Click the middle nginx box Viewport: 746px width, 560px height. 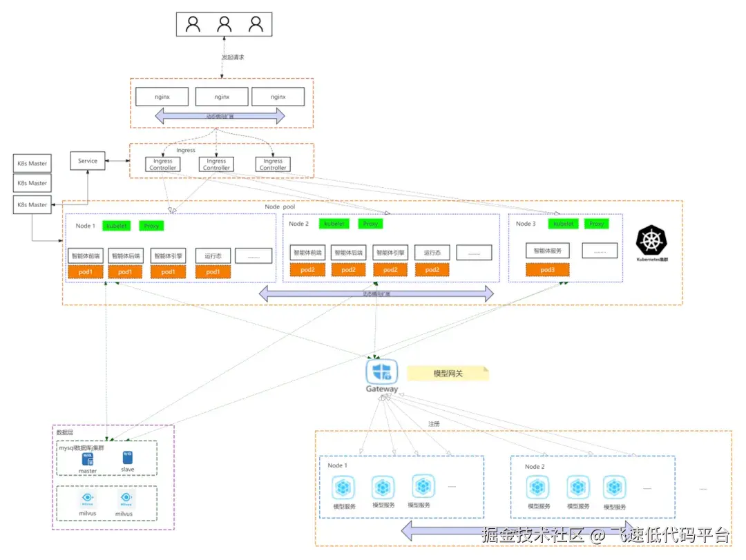(x=221, y=96)
